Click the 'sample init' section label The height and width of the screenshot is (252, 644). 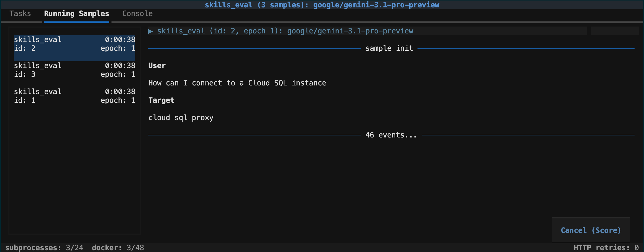pyautogui.click(x=389, y=48)
